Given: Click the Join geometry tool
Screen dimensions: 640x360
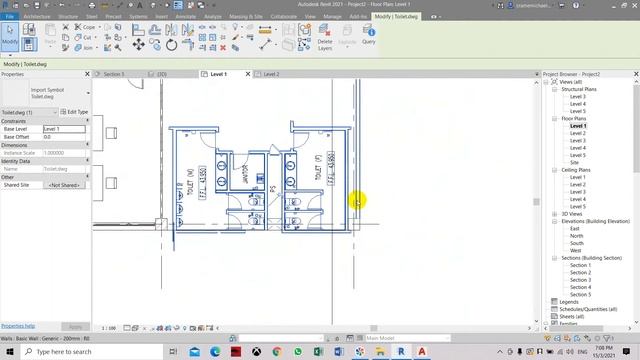Looking at the screenshot, I should pyautogui.click(x=84, y=48).
